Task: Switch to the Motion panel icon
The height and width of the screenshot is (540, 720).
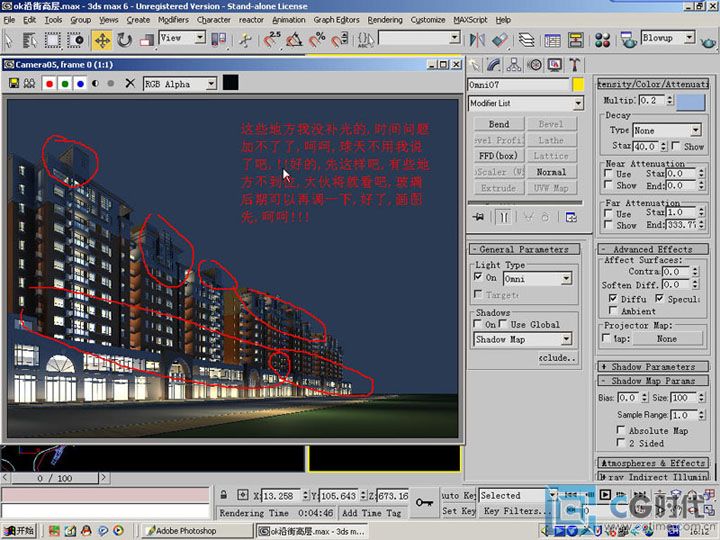Action: pos(534,65)
